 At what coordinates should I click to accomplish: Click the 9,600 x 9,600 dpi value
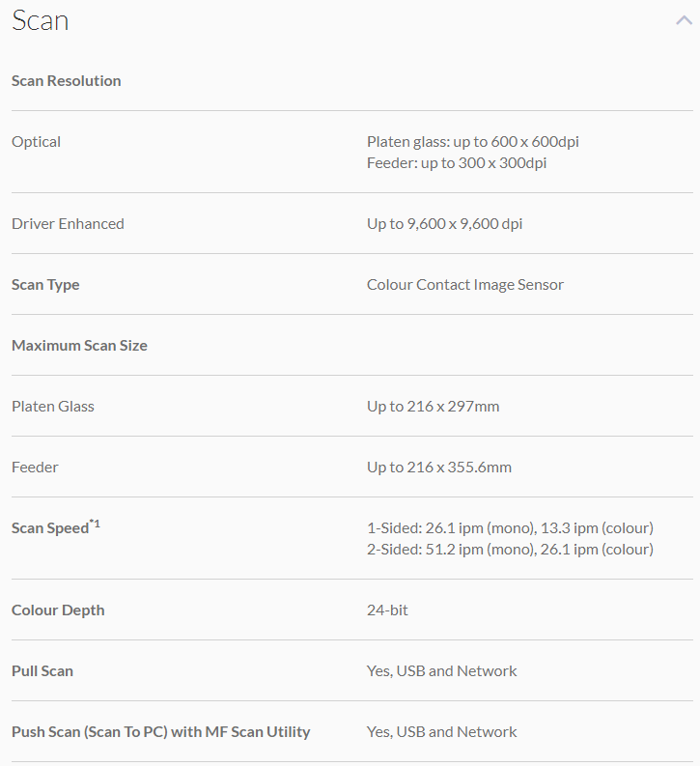pos(445,224)
